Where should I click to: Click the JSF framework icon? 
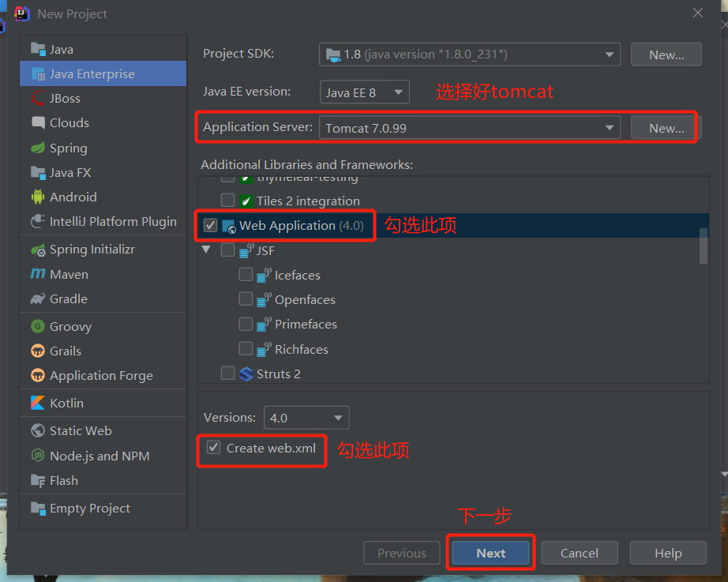tap(246, 250)
